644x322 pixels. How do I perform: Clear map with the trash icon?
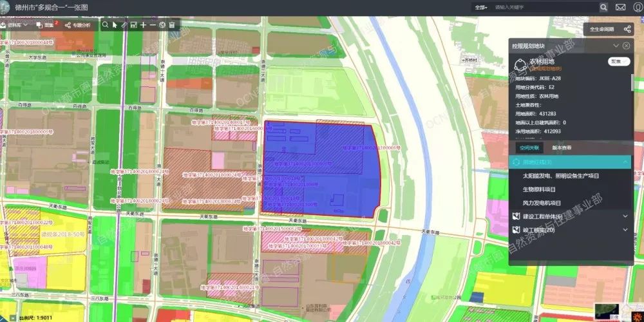coord(172,25)
